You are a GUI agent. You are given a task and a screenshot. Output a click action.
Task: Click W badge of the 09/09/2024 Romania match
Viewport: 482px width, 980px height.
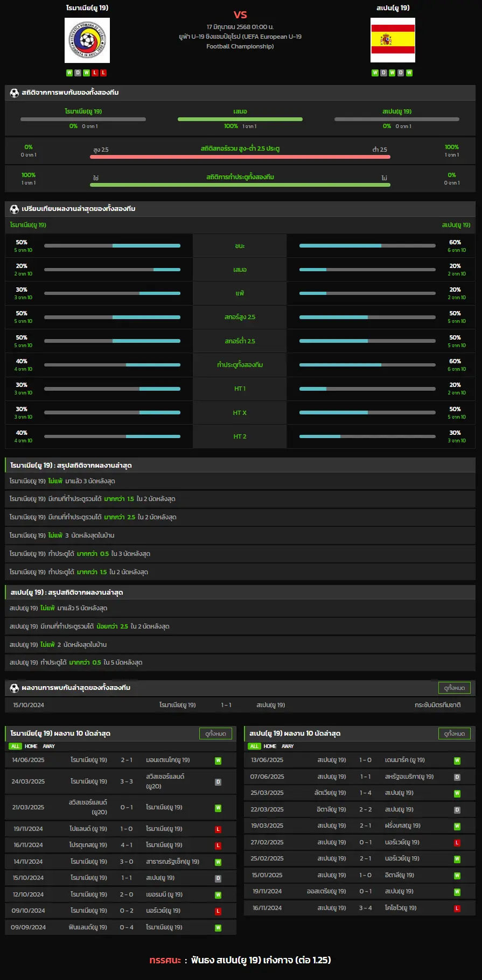point(218,928)
